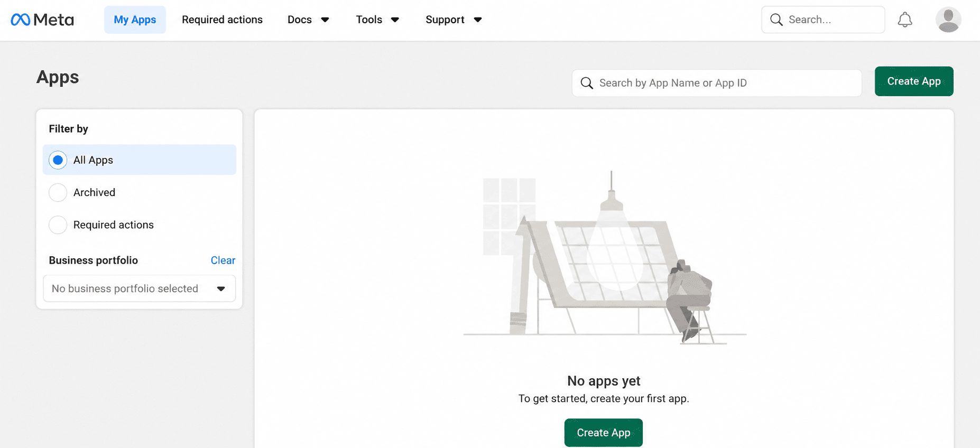Click the 'No apps yet' heading
The height and width of the screenshot is (448, 980).
coord(604,381)
